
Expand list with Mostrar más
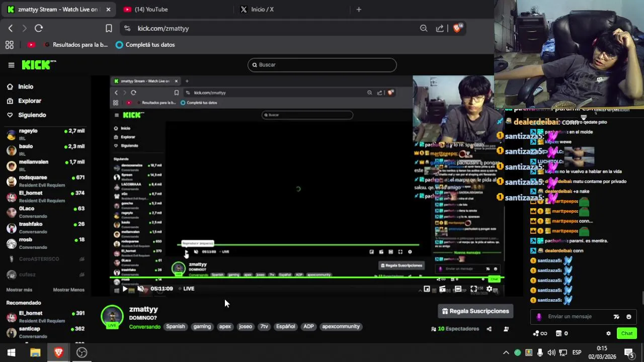tap(19, 290)
